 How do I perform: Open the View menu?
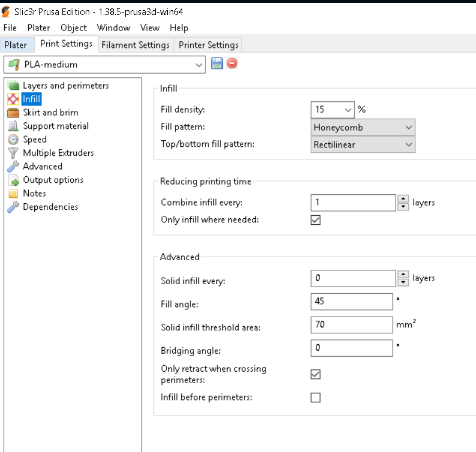(x=150, y=28)
